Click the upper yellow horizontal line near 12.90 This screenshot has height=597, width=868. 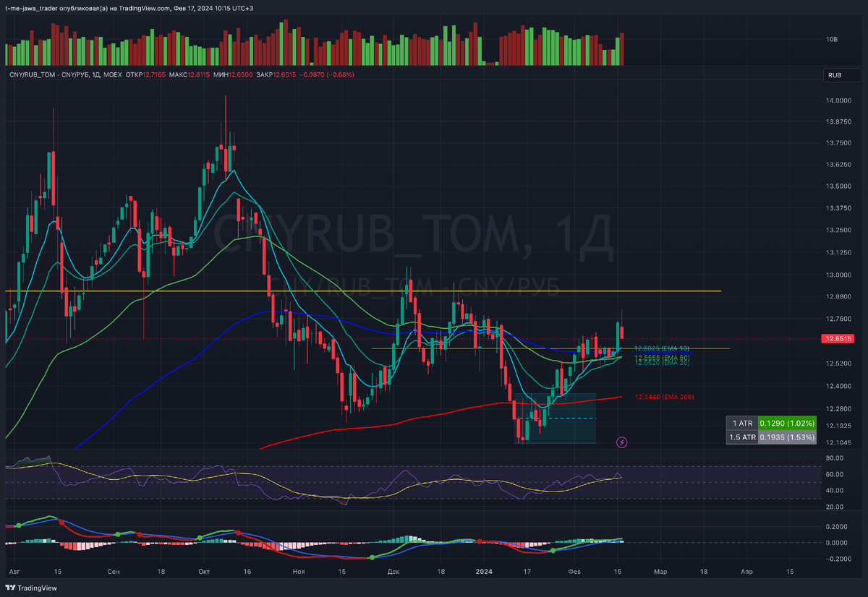click(363, 291)
